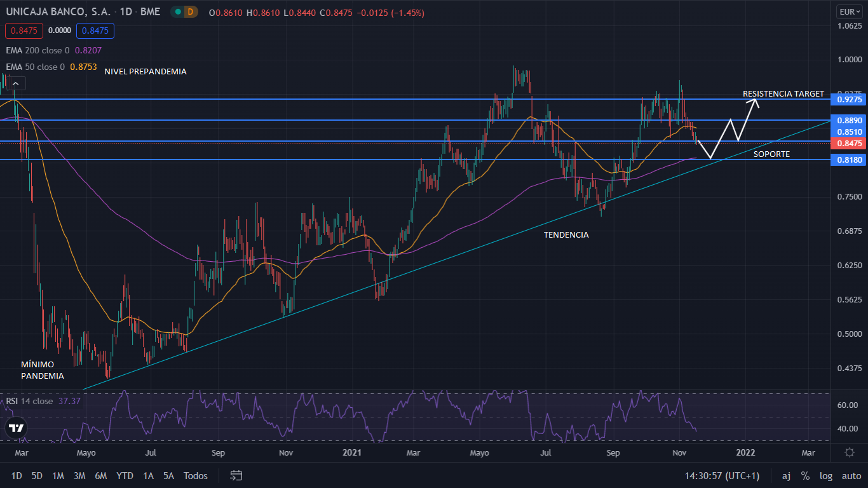Click the chart settings gear icon
The image size is (868, 488).
point(850,452)
